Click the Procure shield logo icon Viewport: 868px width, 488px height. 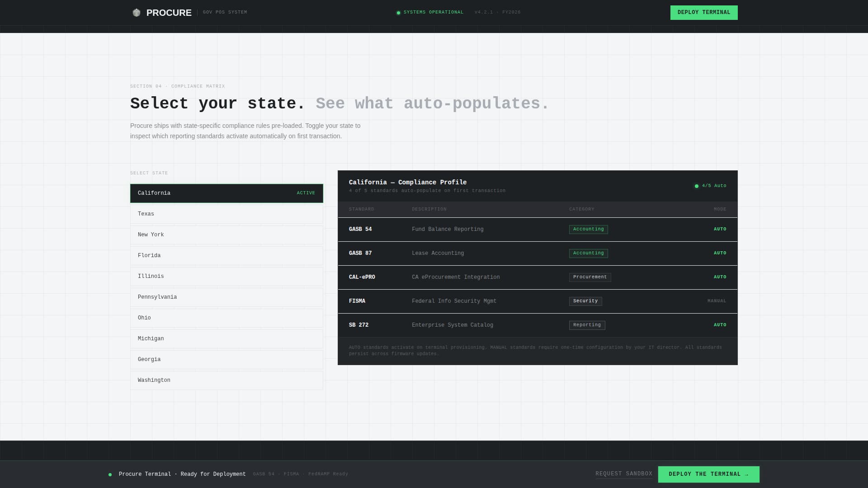136,13
